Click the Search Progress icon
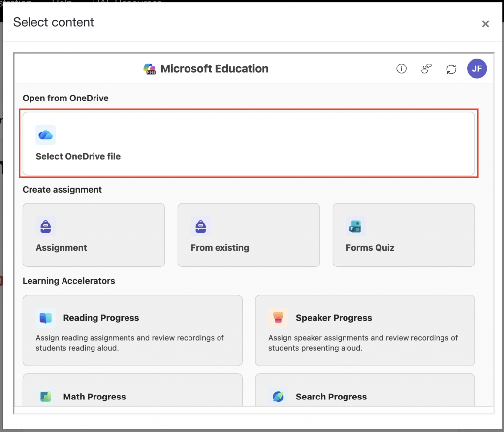504x432 pixels. point(278,397)
